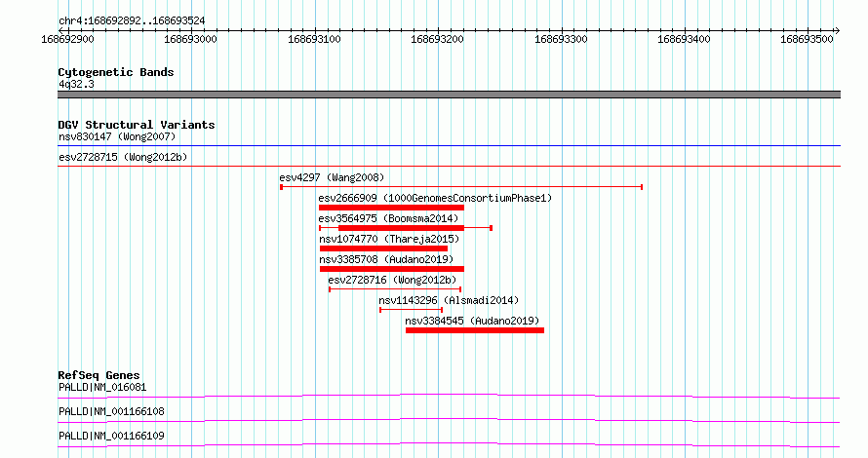Click the red bar under nsv3385708

[x=392, y=269]
